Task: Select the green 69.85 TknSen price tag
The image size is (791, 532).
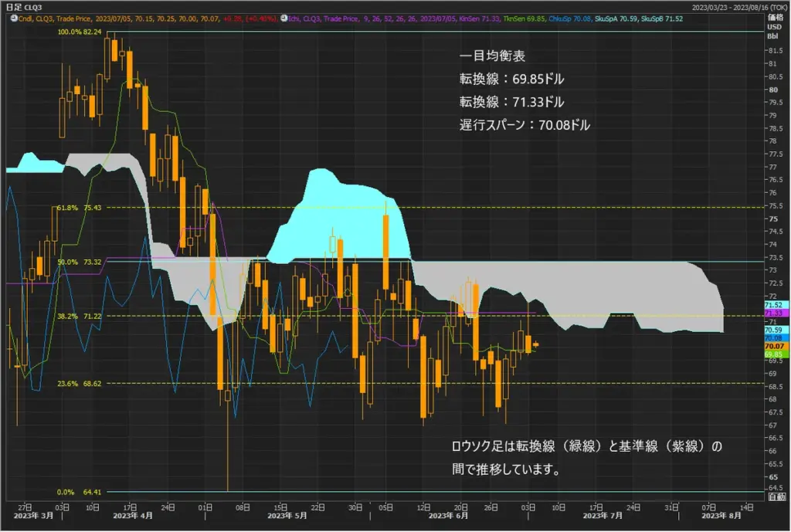Action: [773, 354]
